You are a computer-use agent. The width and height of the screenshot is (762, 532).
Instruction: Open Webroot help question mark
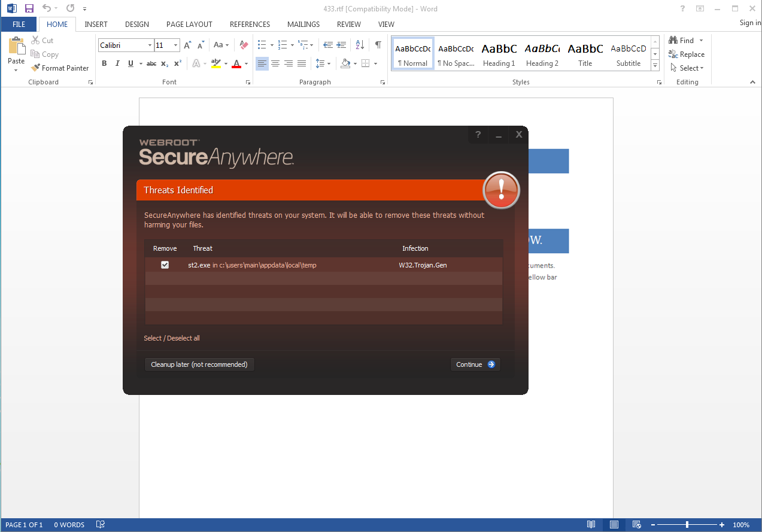click(x=478, y=135)
